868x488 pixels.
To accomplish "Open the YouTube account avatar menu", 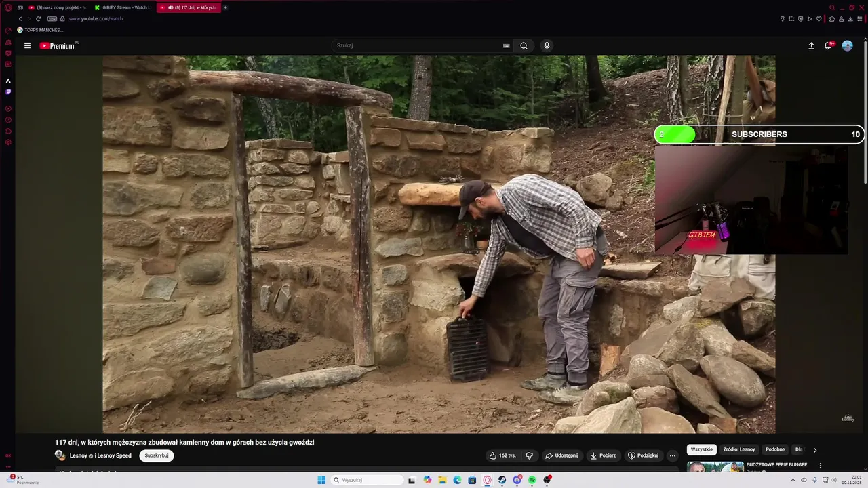I will click(x=847, y=46).
